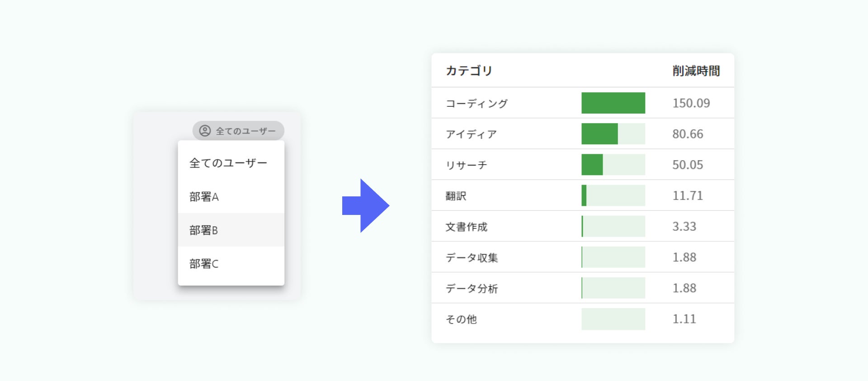
Task: Click the 翻訳 category row
Action: click(x=456, y=196)
